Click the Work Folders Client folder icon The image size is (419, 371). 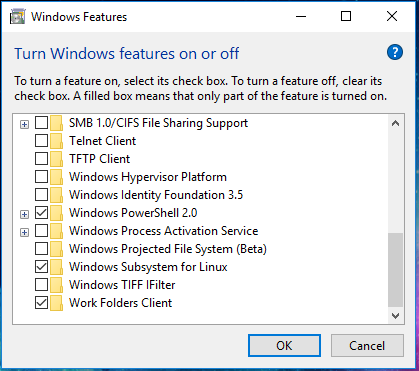(x=57, y=303)
